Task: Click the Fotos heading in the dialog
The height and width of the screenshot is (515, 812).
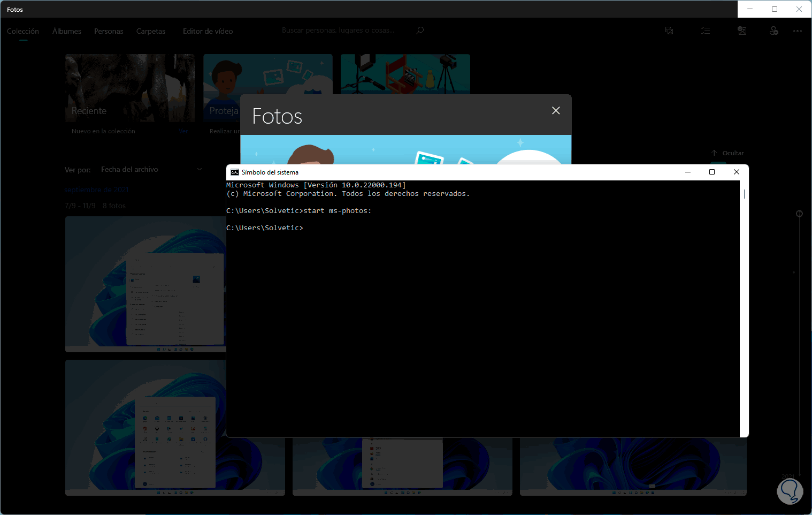Action: pyautogui.click(x=277, y=116)
